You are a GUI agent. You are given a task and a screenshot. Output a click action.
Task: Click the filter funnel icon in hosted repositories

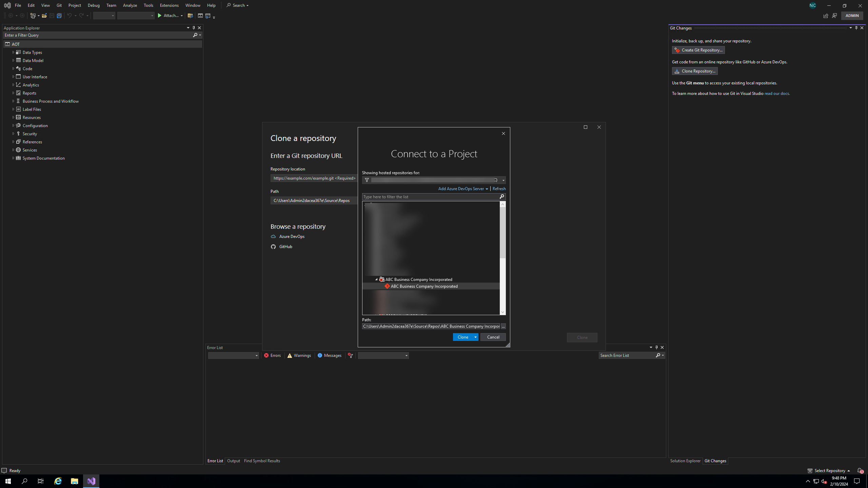[367, 180]
